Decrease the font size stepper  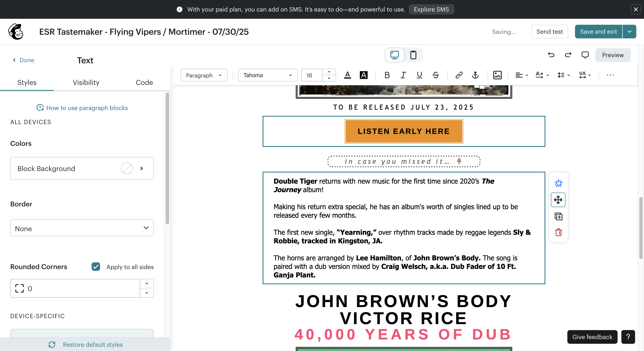329,78
